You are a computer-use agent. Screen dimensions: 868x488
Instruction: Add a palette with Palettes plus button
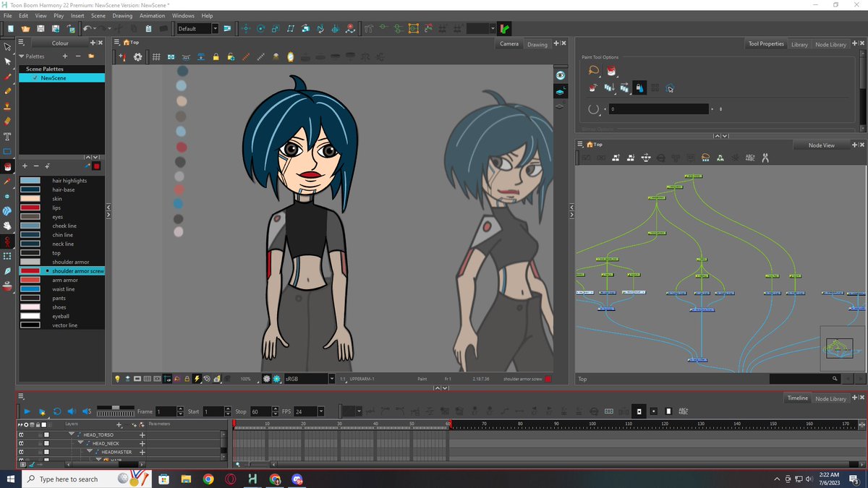pos(65,56)
